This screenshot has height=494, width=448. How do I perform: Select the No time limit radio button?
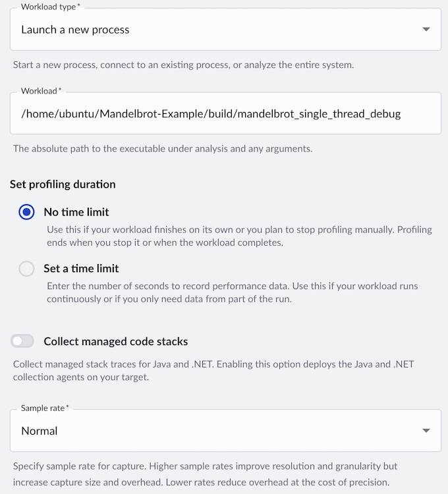26,212
